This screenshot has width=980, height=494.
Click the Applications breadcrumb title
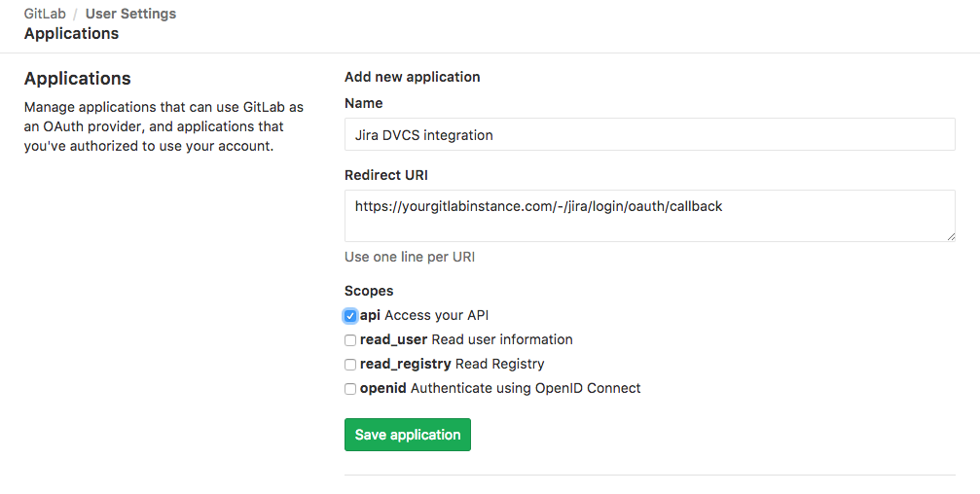(x=71, y=33)
